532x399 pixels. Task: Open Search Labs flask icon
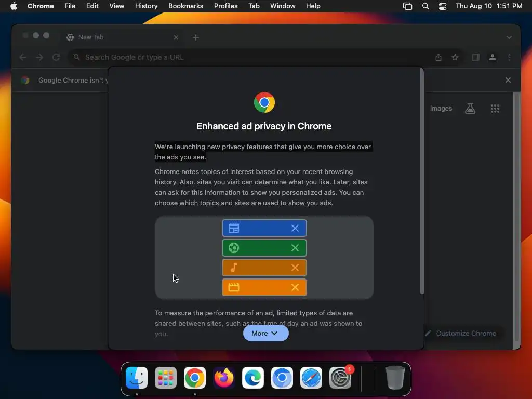point(470,109)
